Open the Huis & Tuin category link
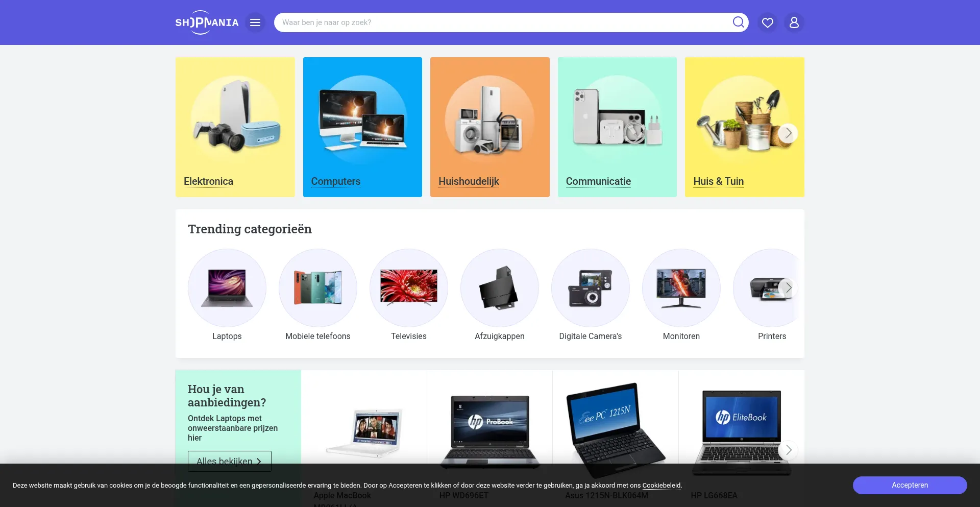 coord(718,181)
